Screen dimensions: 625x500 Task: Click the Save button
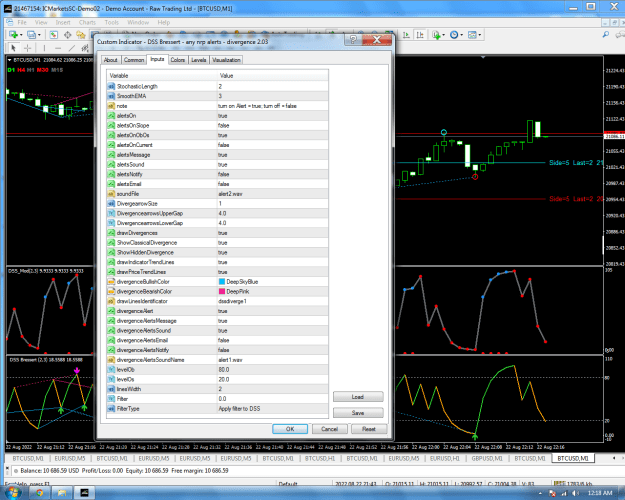(x=358, y=413)
